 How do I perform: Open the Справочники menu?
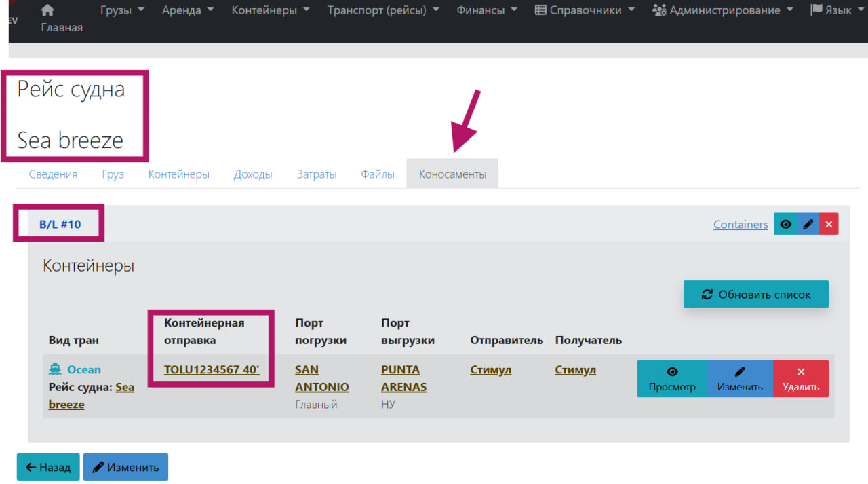click(x=584, y=10)
